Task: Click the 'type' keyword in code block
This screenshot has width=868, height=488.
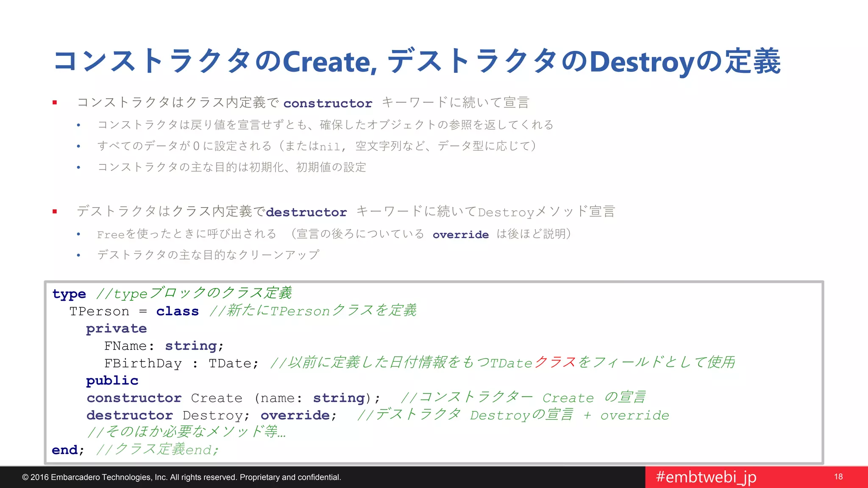Action: tap(69, 294)
